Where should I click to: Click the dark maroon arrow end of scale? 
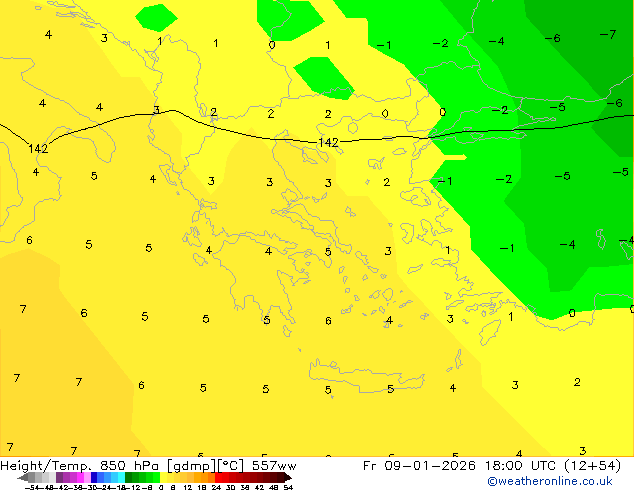(x=288, y=478)
